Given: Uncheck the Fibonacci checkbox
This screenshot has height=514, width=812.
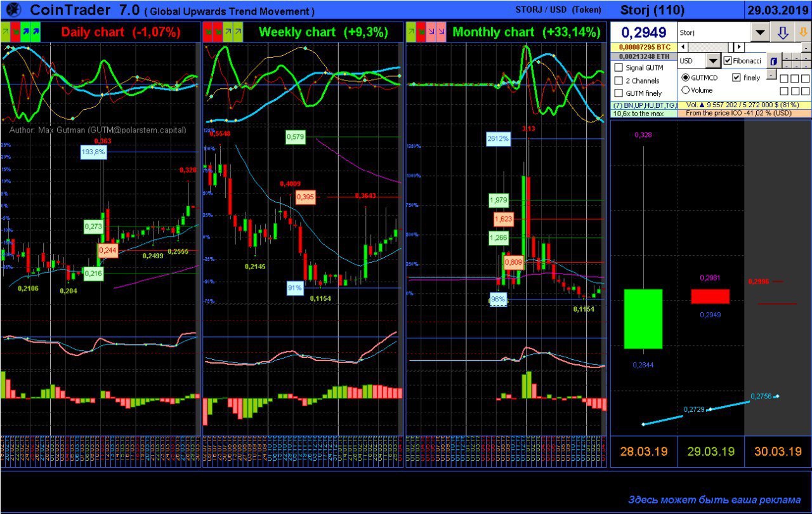Looking at the screenshot, I should (728, 61).
